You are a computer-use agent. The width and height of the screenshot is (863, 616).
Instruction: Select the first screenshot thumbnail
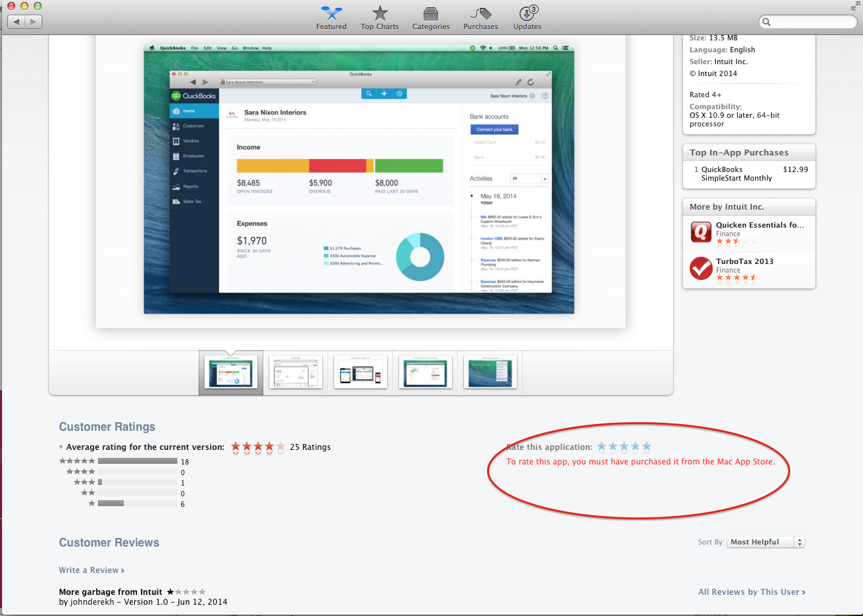pos(231,372)
